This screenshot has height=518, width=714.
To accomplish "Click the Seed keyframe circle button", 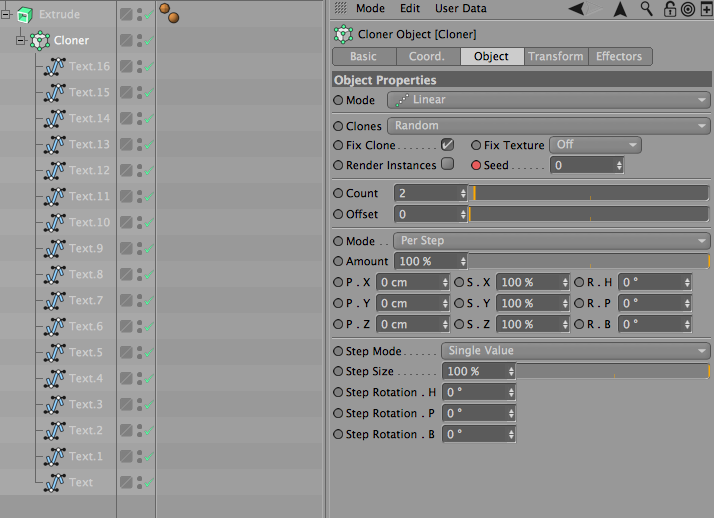I will click(476, 165).
